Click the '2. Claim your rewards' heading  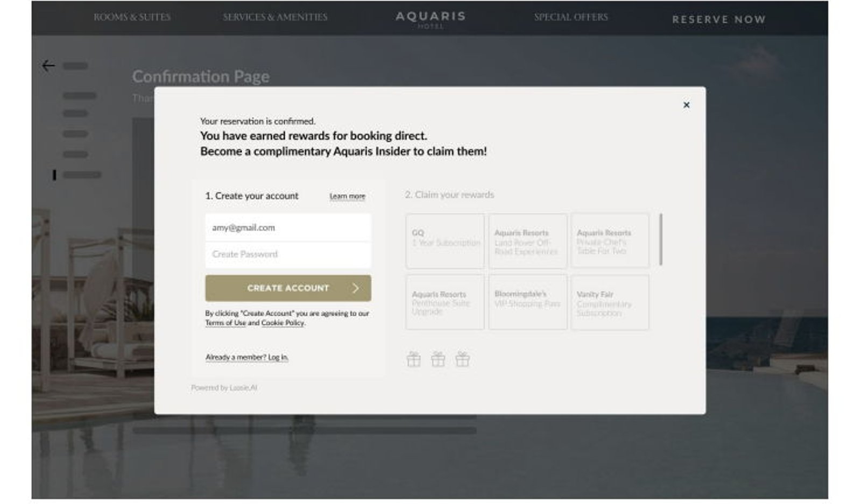coord(449,195)
